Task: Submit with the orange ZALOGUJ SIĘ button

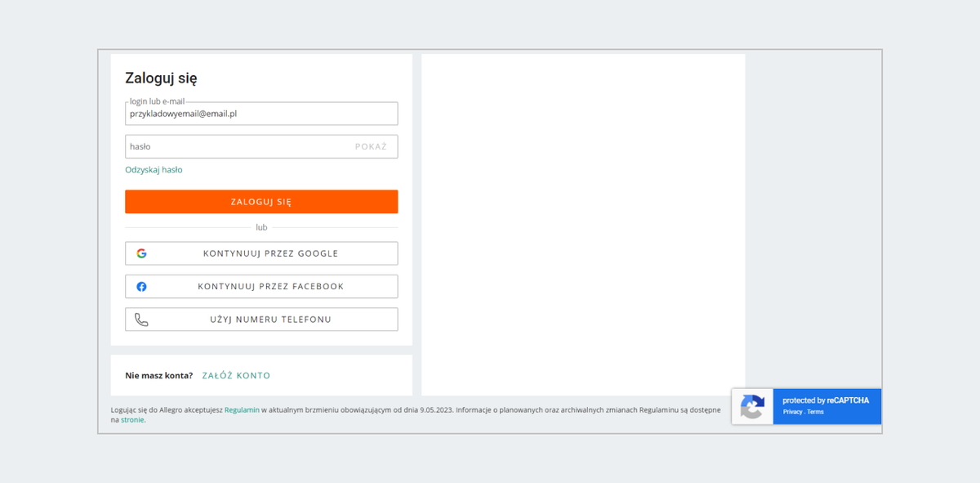Action: click(261, 202)
